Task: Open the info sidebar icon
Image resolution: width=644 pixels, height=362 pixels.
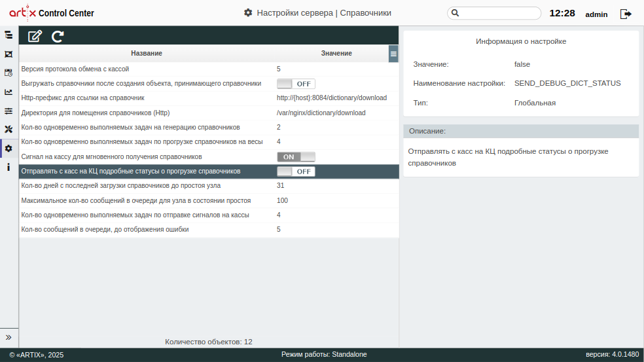Action: pos(9,168)
